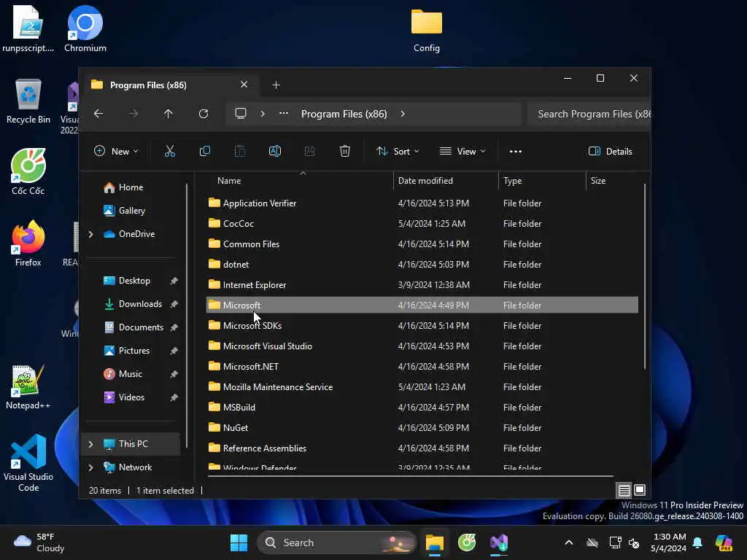The image size is (747, 560).
Task: Show hidden breadcrumb path via ellipsis
Action: click(284, 114)
